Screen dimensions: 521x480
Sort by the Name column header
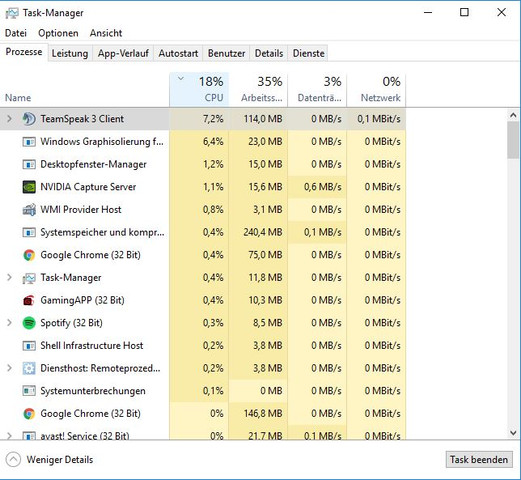[x=85, y=90]
